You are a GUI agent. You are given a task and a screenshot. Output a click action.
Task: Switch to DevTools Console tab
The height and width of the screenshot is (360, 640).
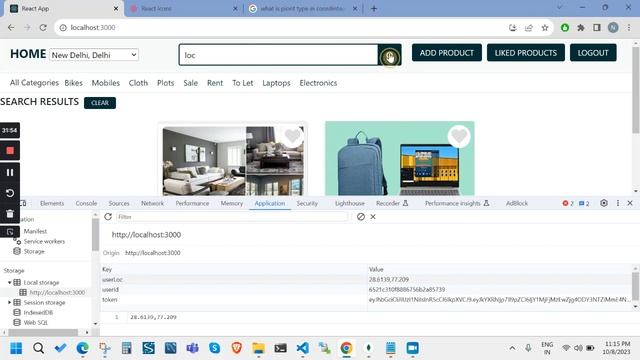pos(86,203)
